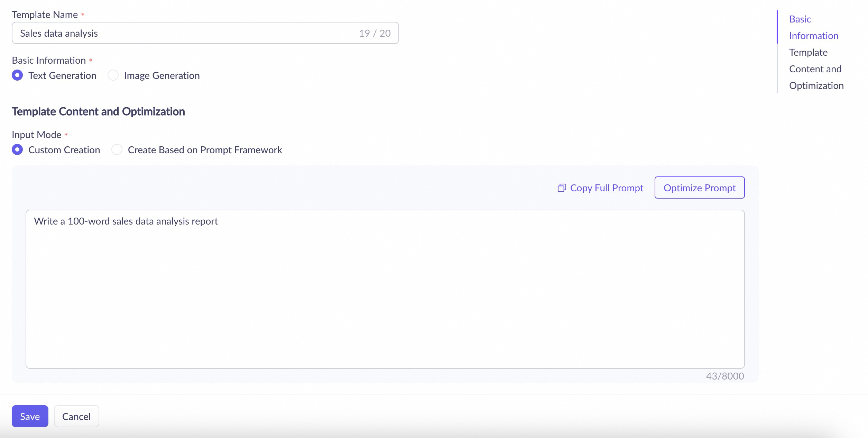The width and height of the screenshot is (868, 438).
Task: Click the Template Name field label
Action: (x=45, y=15)
